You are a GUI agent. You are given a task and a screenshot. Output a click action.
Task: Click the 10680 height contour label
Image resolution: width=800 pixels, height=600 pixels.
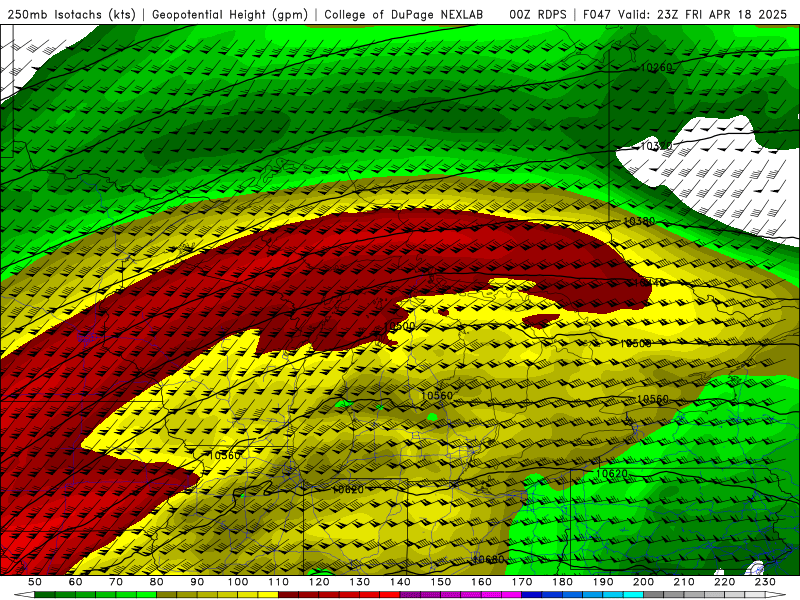(488, 559)
